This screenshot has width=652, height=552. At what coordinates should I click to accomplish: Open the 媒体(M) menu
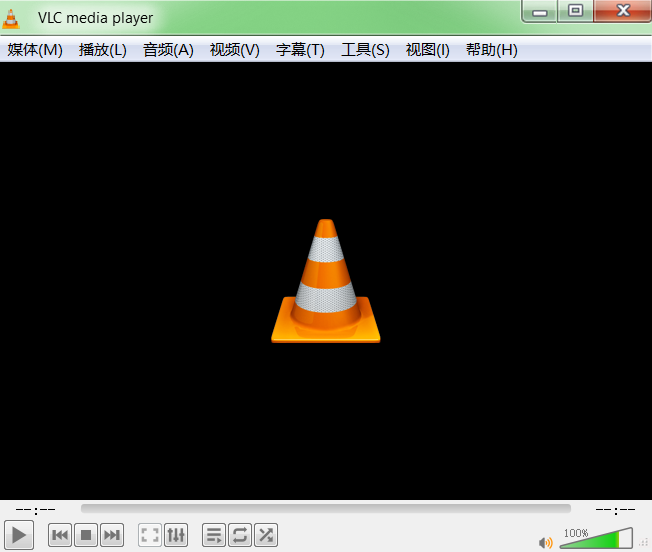[35, 50]
